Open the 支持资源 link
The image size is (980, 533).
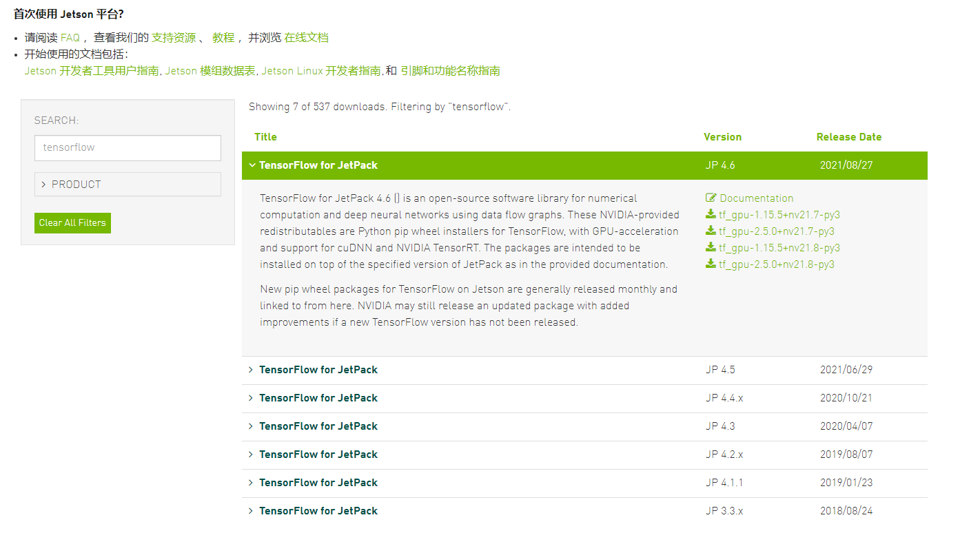(174, 38)
